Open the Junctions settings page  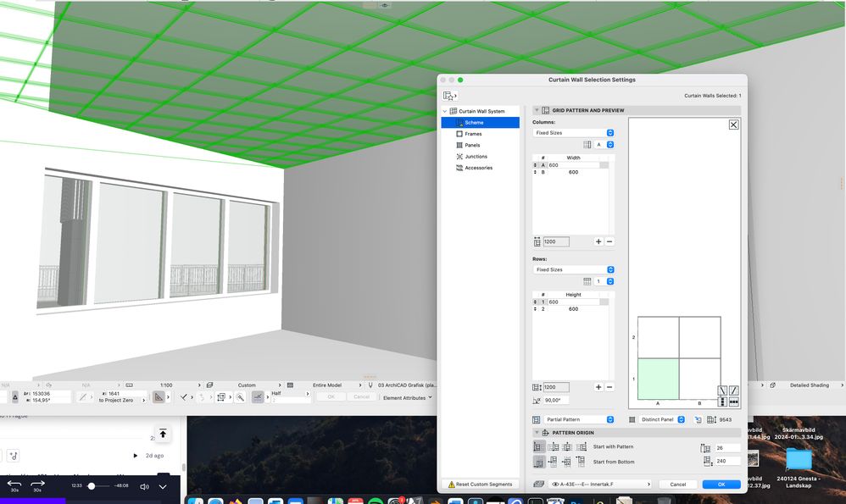click(476, 157)
